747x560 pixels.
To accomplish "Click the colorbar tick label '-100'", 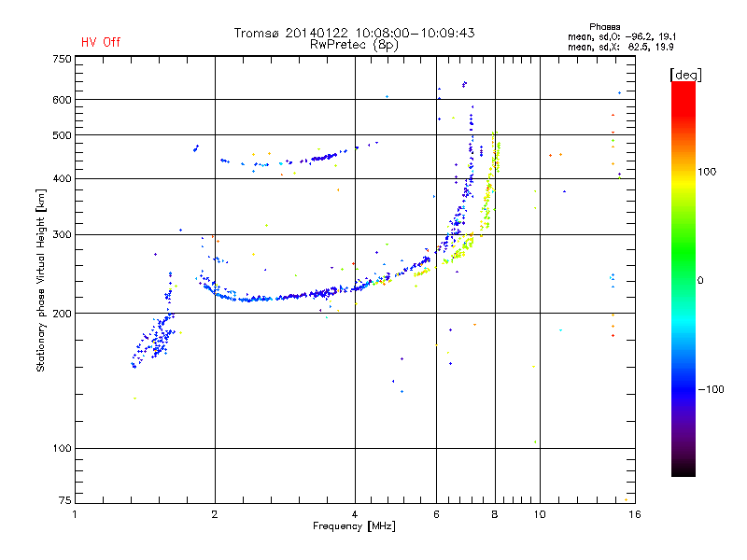I will pos(711,389).
